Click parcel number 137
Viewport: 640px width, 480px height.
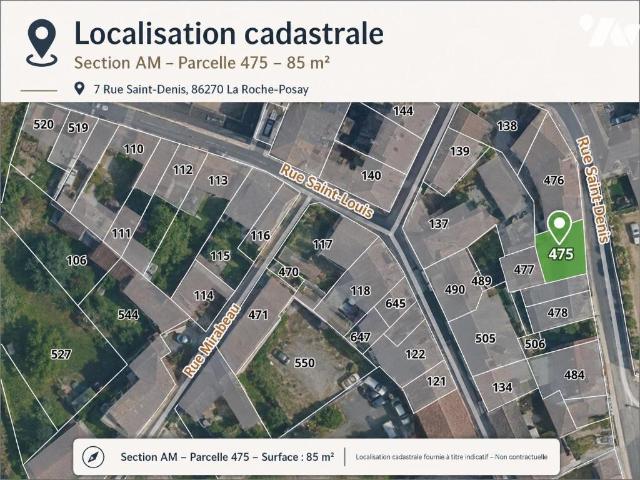[438, 223]
